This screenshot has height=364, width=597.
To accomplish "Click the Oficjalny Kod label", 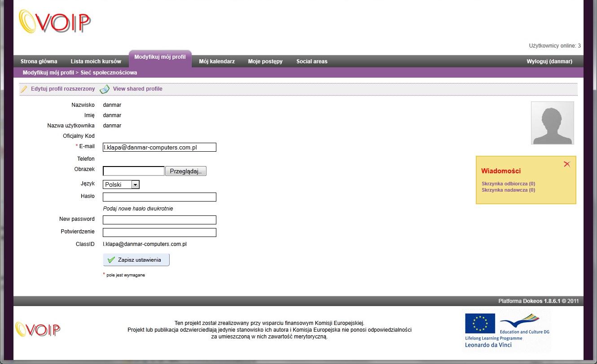I will [x=79, y=136].
